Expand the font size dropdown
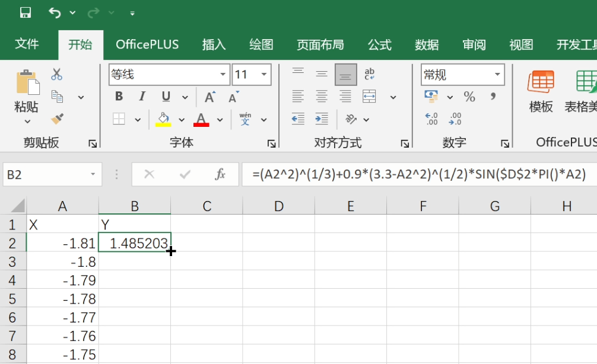The width and height of the screenshot is (597, 364). pyautogui.click(x=265, y=75)
